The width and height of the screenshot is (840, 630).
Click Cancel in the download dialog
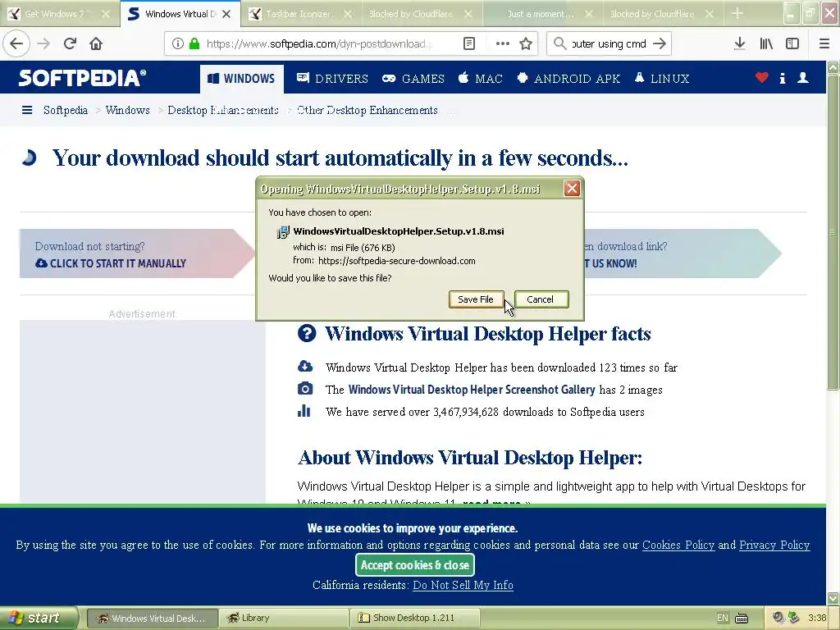click(x=541, y=299)
